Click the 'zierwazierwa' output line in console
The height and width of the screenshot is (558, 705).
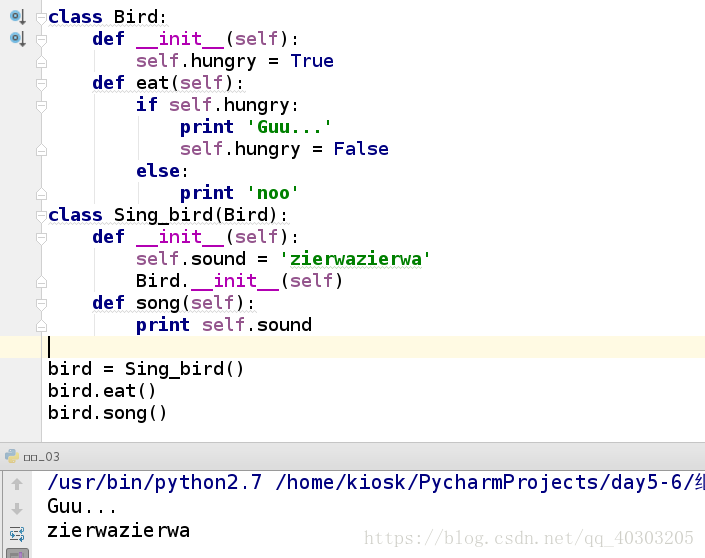(119, 531)
